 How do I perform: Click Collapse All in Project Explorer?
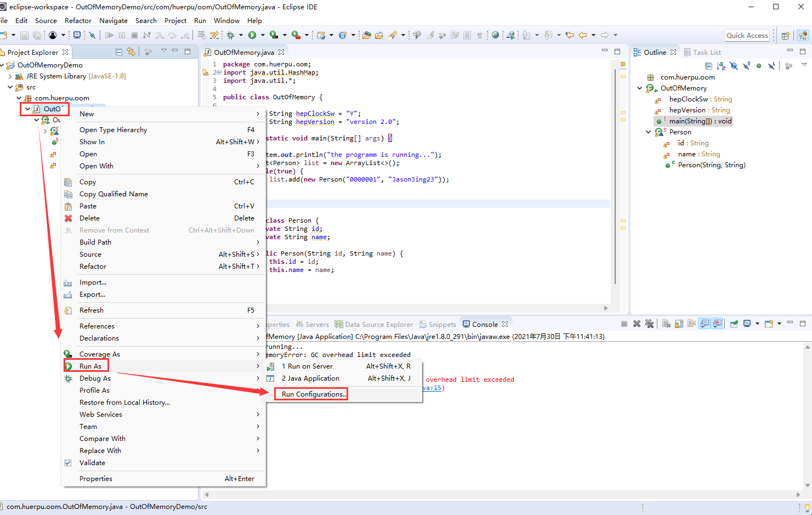pyautogui.click(x=119, y=52)
